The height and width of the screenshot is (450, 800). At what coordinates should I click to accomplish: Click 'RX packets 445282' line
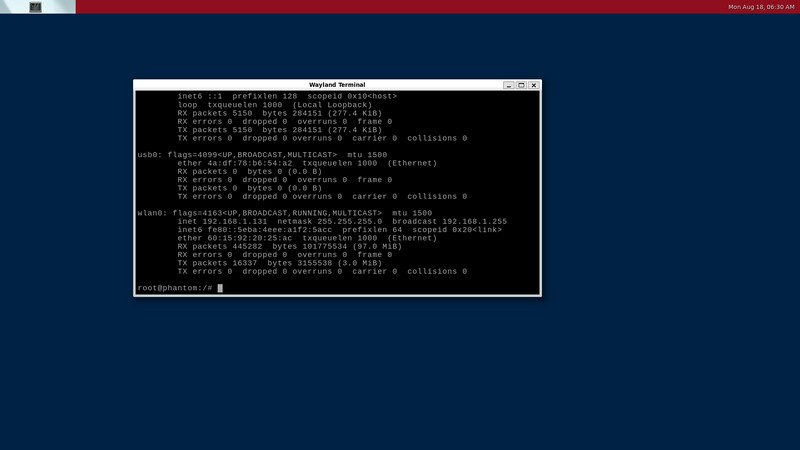tap(290, 246)
